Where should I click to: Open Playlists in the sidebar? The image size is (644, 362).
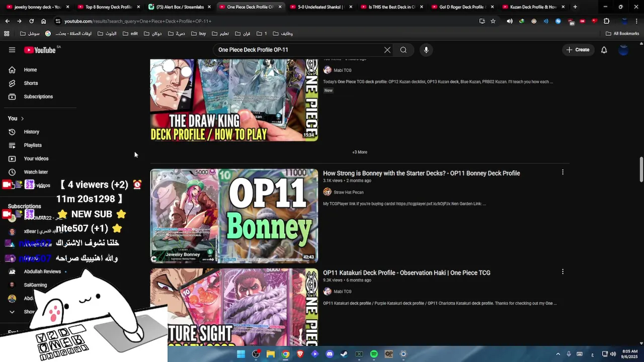pos(33,145)
